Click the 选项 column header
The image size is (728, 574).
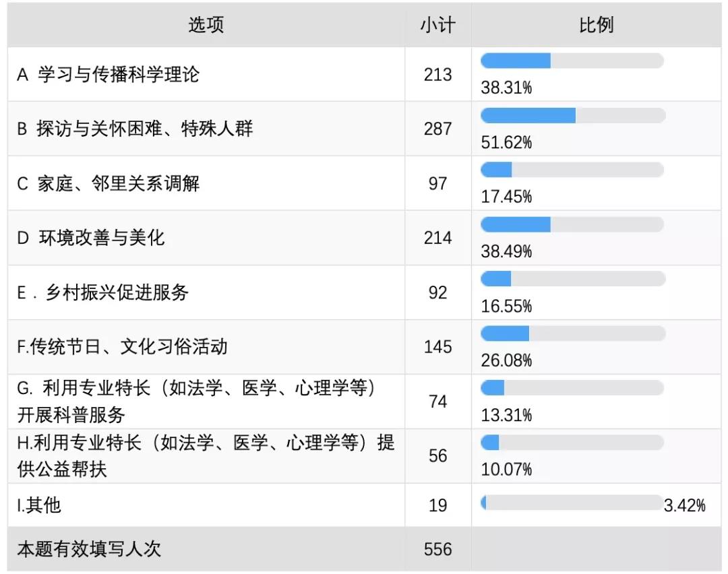[206, 25]
